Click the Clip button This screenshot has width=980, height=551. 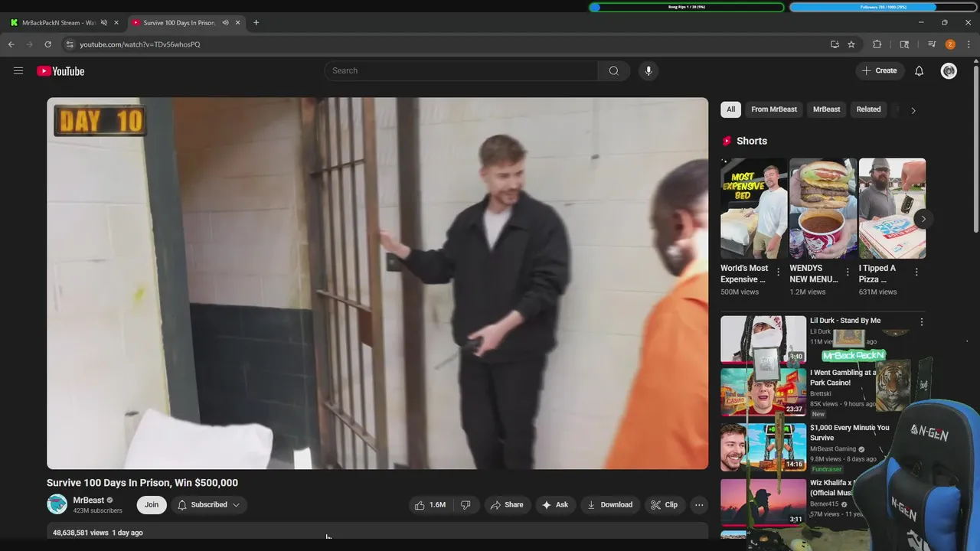click(x=664, y=505)
